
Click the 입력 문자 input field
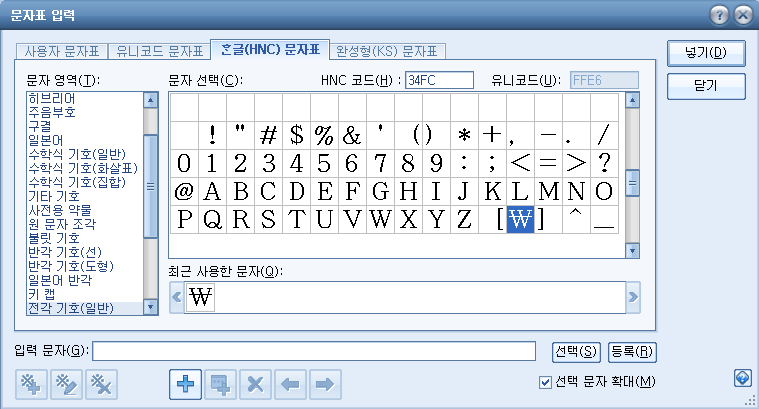(x=314, y=351)
